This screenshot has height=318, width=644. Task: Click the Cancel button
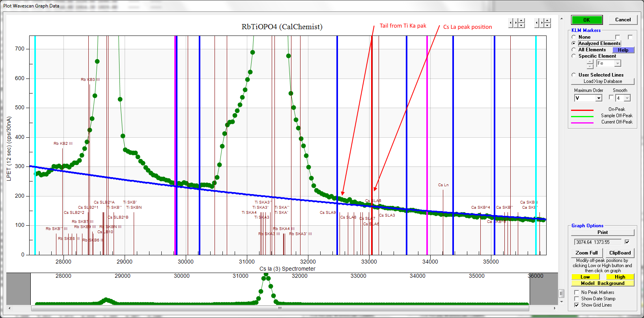623,20
